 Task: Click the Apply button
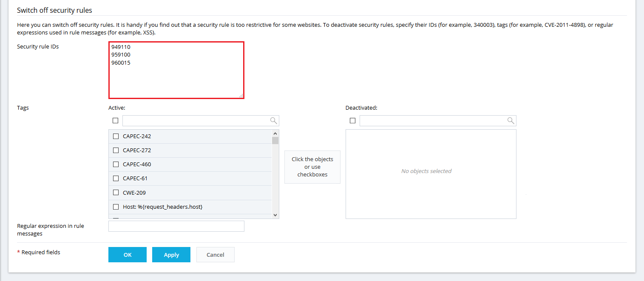[171, 255]
